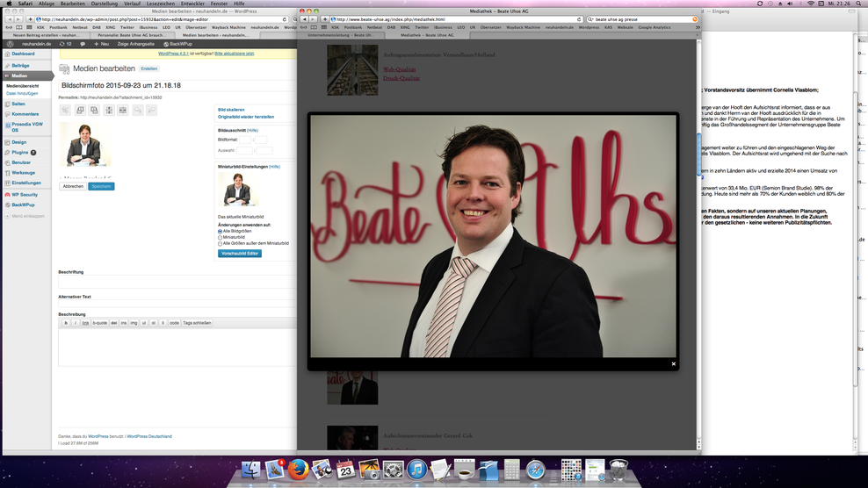Screen dimensions: 868x488
Task: Open Plugins in WordPress sidebar
Action: (20, 152)
